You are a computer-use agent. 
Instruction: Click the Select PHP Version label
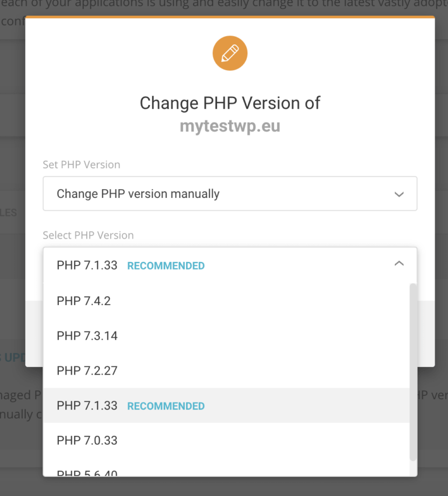88,235
